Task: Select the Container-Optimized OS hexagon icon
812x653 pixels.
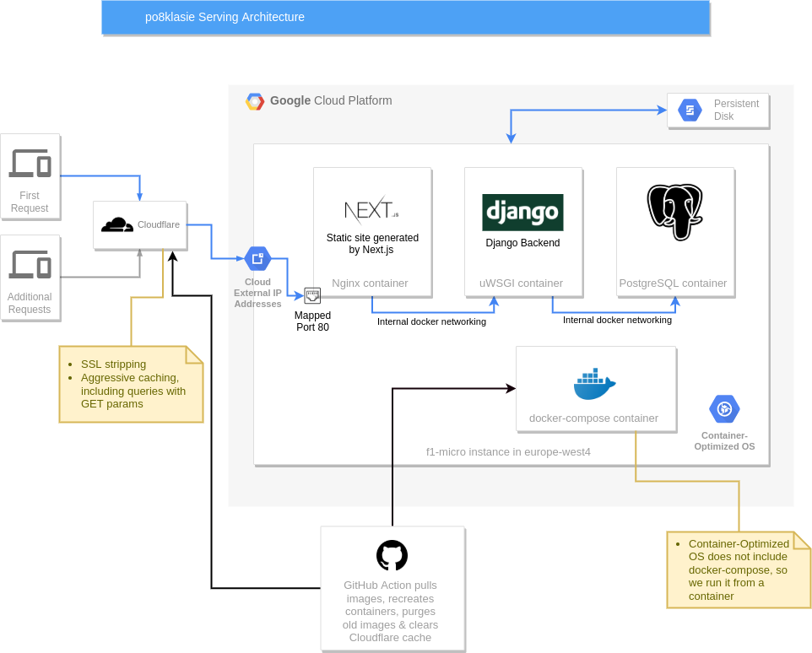Action: (x=724, y=409)
